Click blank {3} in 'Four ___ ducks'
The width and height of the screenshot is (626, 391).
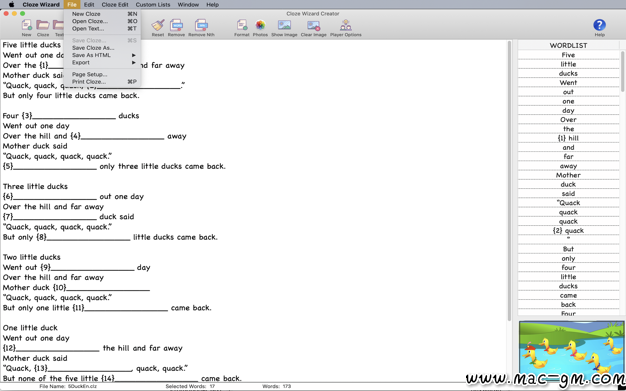click(69, 116)
